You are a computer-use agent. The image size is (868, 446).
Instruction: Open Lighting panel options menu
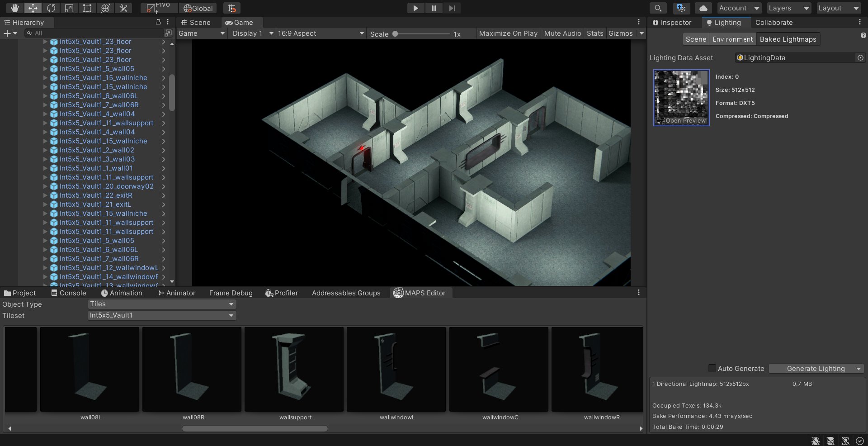[859, 22]
